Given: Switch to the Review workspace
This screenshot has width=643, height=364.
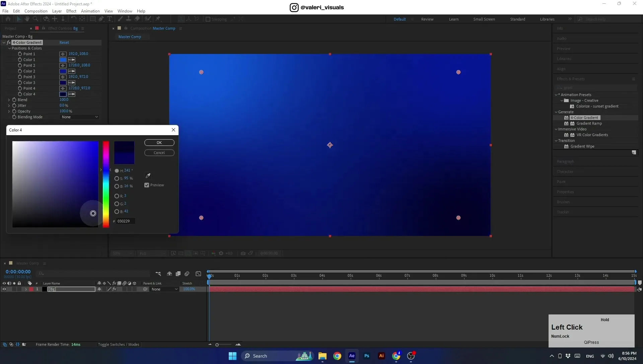Looking at the screenshot, I should (427, 19).
